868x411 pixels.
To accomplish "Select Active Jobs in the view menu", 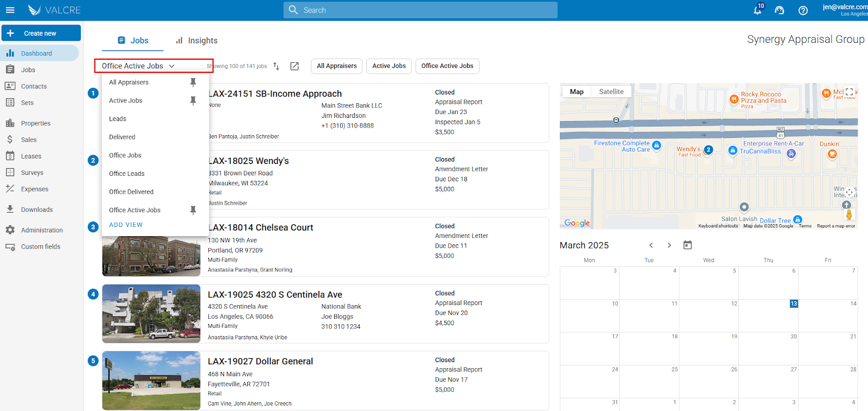I will tap(125, 100).
